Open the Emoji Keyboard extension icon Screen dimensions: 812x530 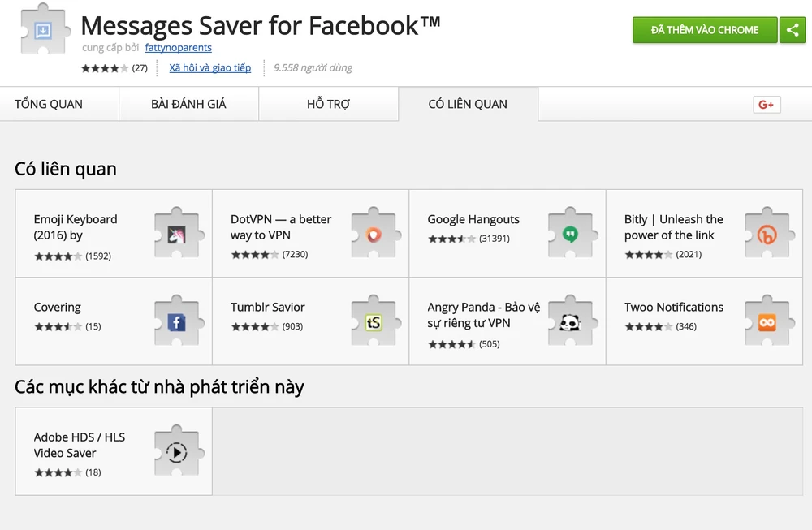click(x=177, y=235)
